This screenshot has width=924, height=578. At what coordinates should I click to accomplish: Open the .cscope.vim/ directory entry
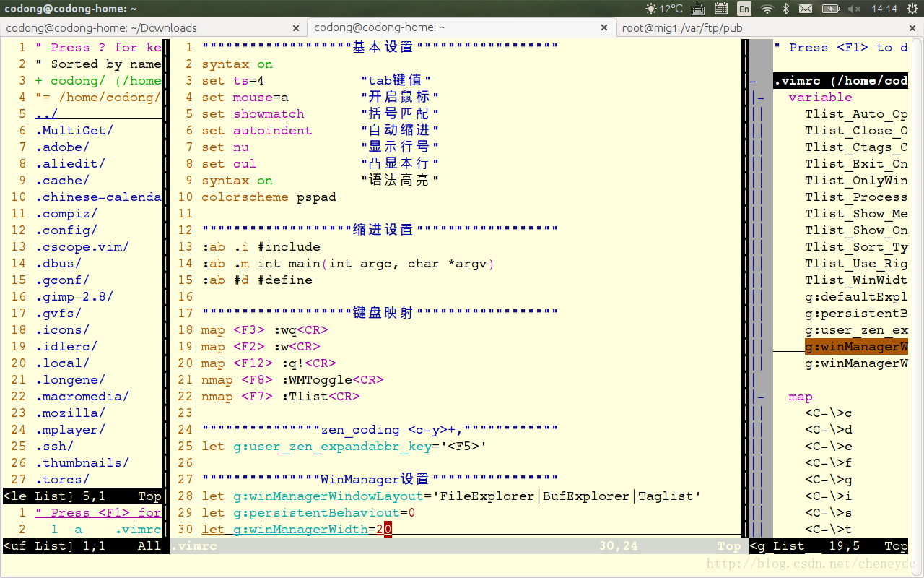point(82,247)
